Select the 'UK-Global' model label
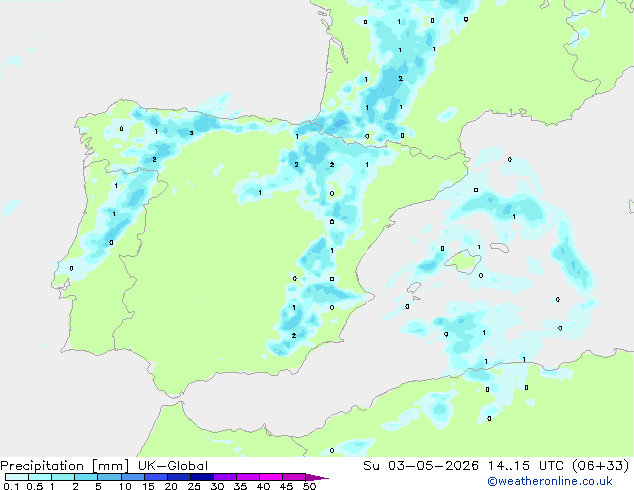634x490 pixels. (x=173, y=466)
